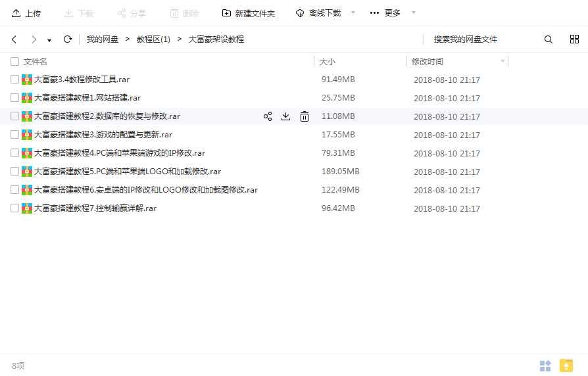Click the 122.49MB size value
Viewport: 588px width, 376px height.
[341, 190]
